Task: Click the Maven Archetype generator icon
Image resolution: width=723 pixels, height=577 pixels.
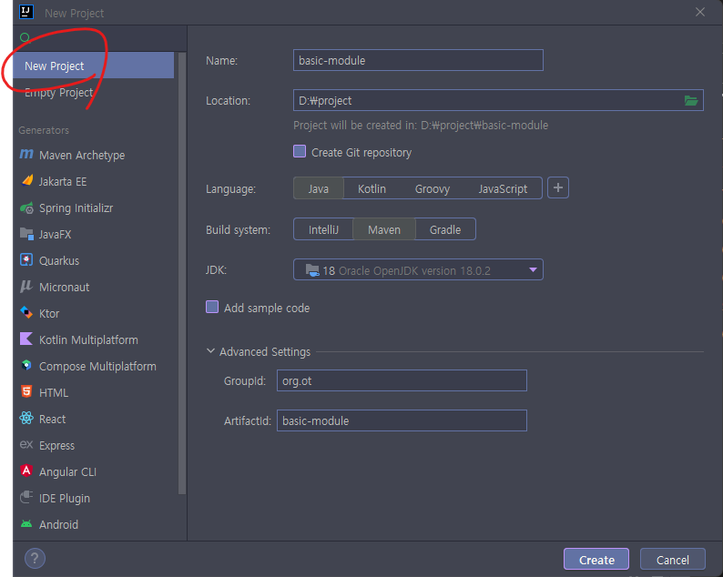Action: click(26, 154)
